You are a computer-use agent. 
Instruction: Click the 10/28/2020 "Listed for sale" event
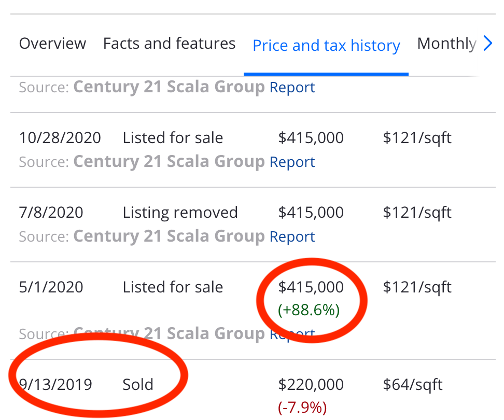click(173, 138)
